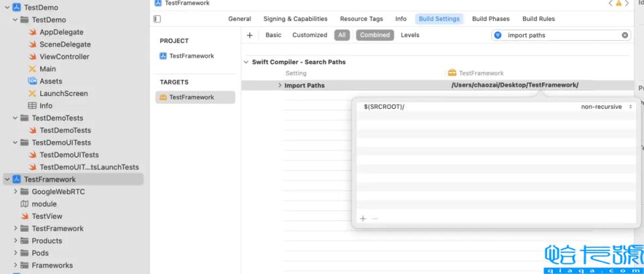Open the LaunchScreen storyboard
The width and height of the screenshot is (644, 274).
point(63,93)
